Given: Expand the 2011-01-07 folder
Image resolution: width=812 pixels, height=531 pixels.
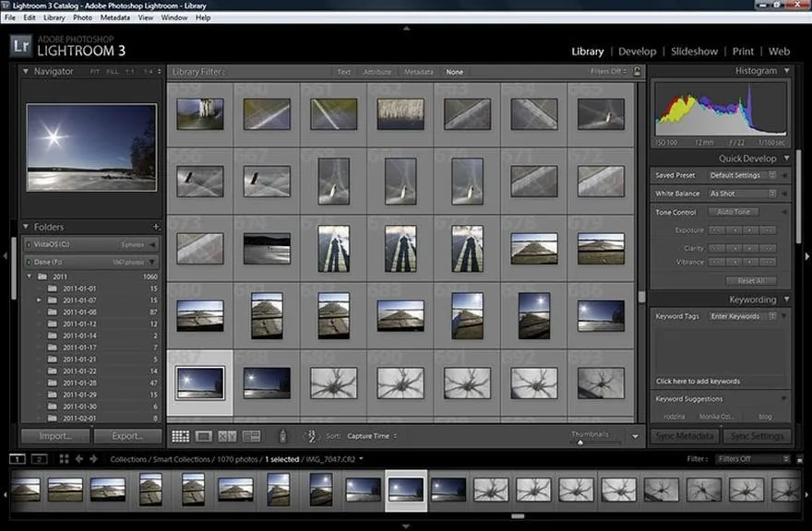Looking at the screenshot, I should coord(39,301).
